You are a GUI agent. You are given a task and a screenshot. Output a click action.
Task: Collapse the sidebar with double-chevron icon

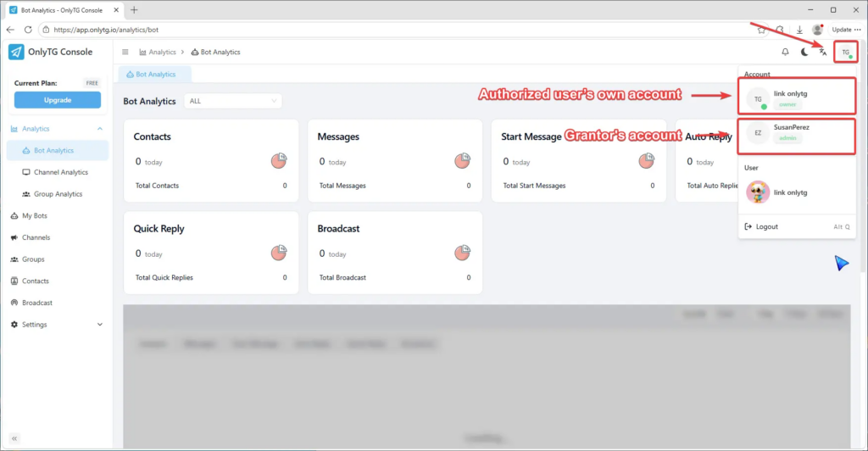point(14,438)
